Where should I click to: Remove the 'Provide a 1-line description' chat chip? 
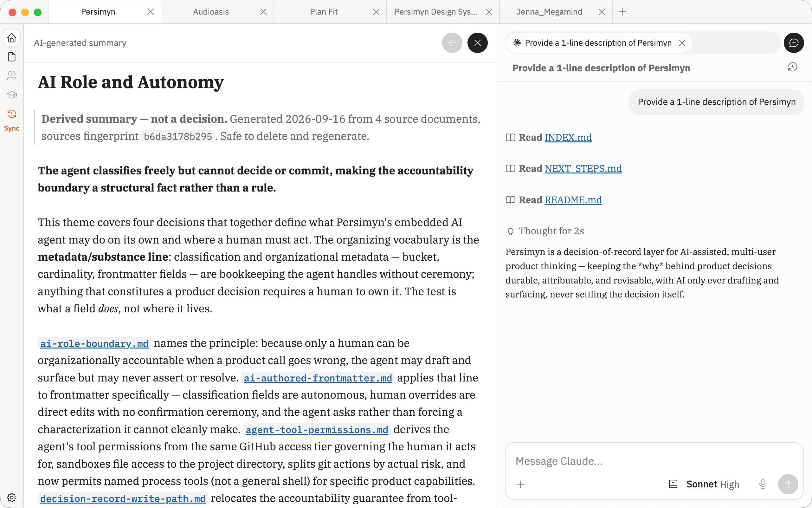coord(682,43)
